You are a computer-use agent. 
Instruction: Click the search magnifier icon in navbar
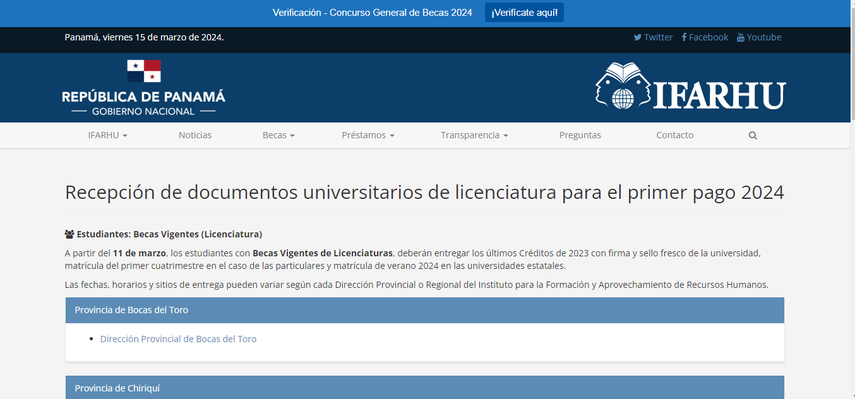(752, 135)
